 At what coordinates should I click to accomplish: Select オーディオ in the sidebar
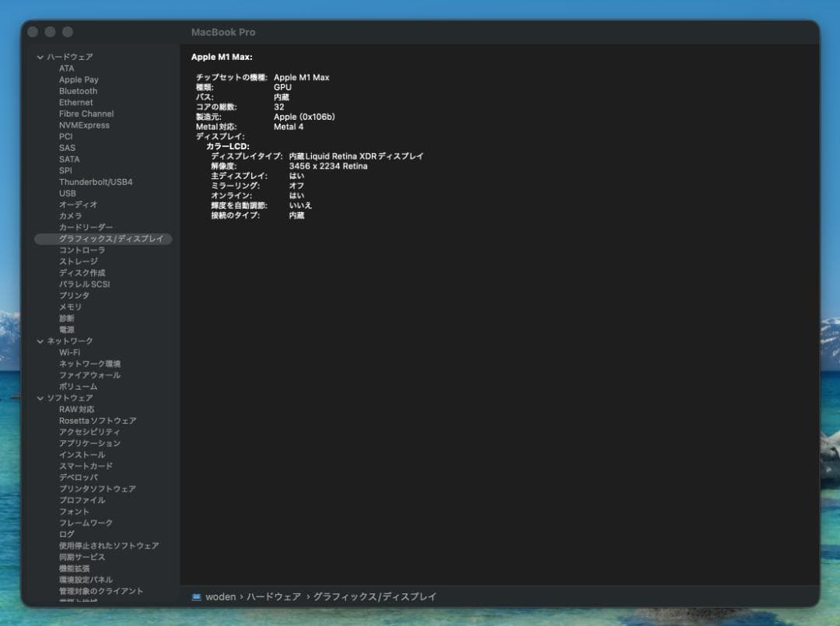pyautogui.click(x=79, y=205)
